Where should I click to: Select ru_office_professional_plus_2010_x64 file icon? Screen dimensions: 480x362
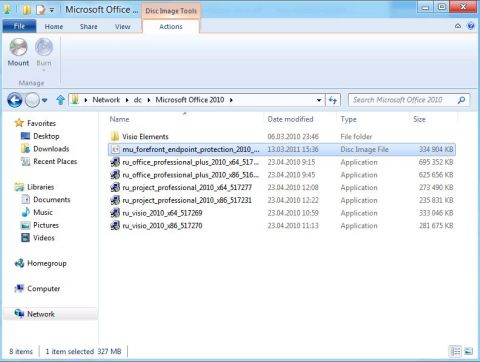115,162
